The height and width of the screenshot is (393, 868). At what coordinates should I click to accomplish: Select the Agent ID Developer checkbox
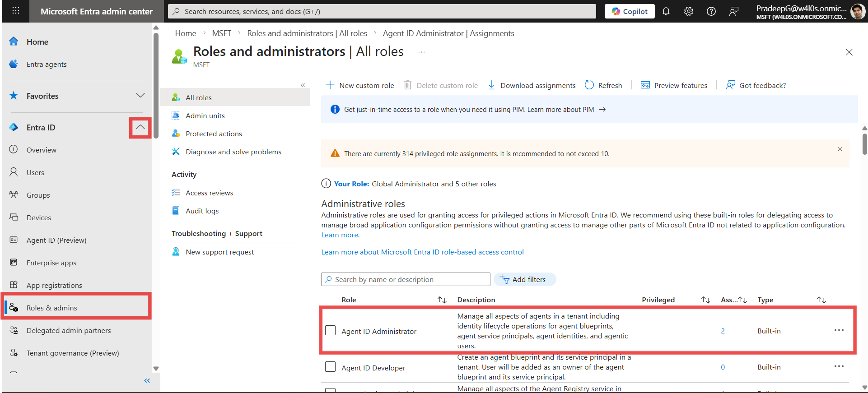pos(331,367)
